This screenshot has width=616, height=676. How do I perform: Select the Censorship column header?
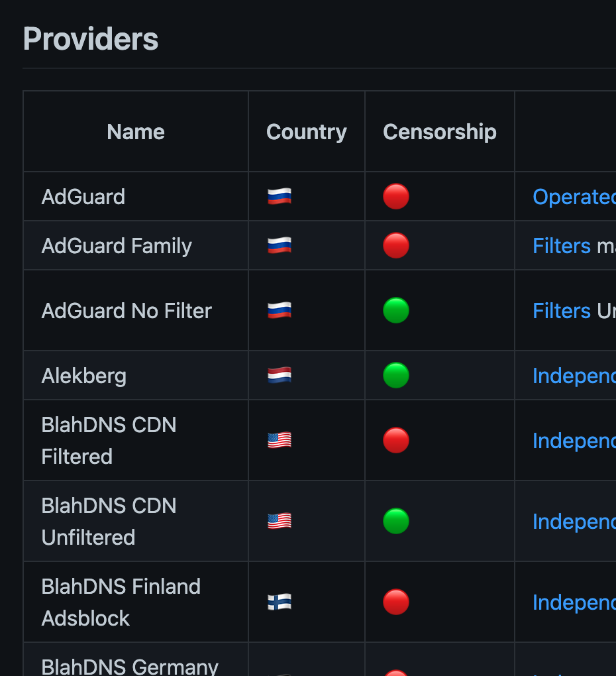click(x=439, y=131)
